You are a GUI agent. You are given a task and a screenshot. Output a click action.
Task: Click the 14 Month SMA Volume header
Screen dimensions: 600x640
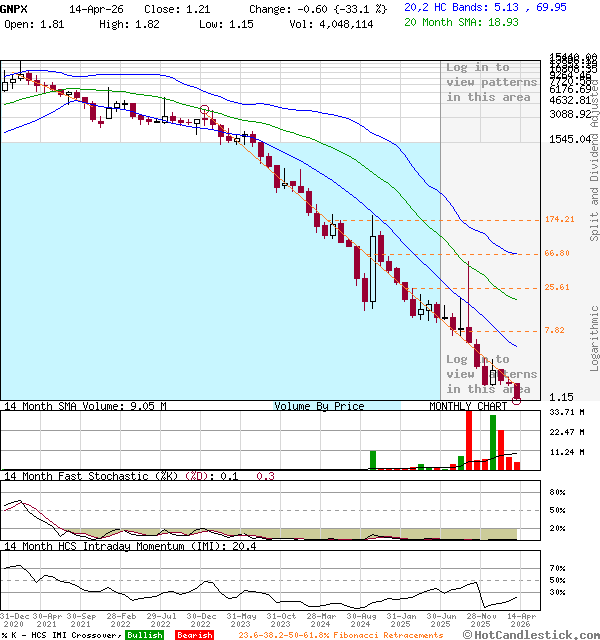point(84,407)
